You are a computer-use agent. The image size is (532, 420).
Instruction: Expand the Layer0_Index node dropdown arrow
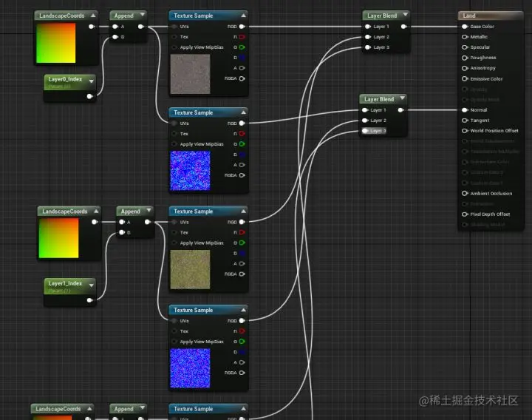point(92,81)
